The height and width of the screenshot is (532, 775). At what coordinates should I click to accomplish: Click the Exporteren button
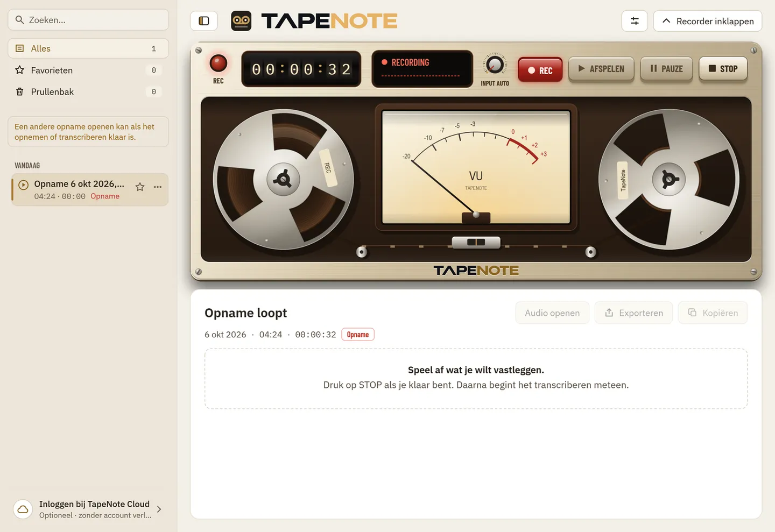point(633,313)
